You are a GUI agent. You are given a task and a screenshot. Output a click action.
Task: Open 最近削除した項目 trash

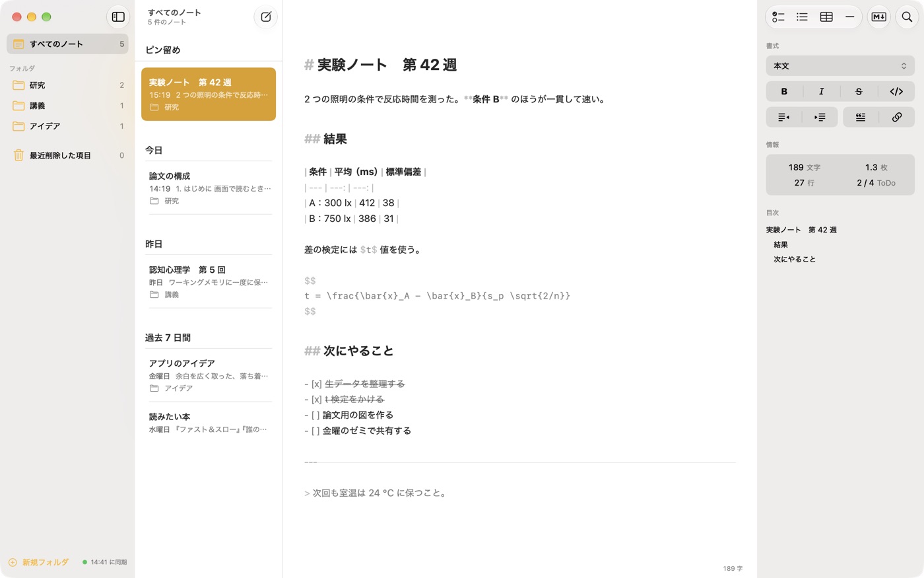click(67, 155)
